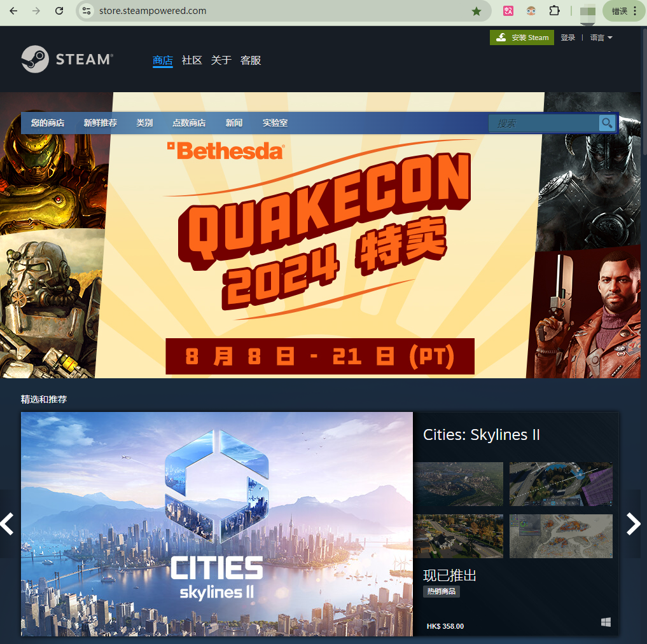Open the 新闻 tab
Screen dimensions: 647x644
234,123
